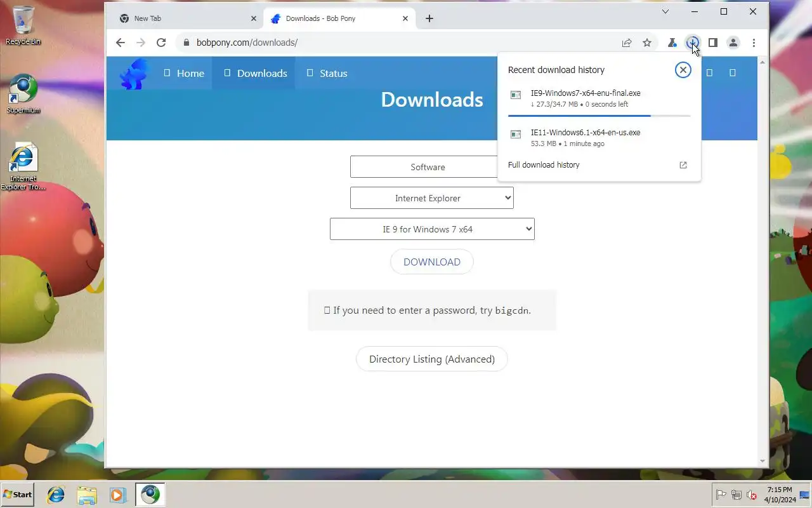812x508 pixels.
Task: Select the Internet Explorer desktop shortcut
Action: [x=23, y=167]
